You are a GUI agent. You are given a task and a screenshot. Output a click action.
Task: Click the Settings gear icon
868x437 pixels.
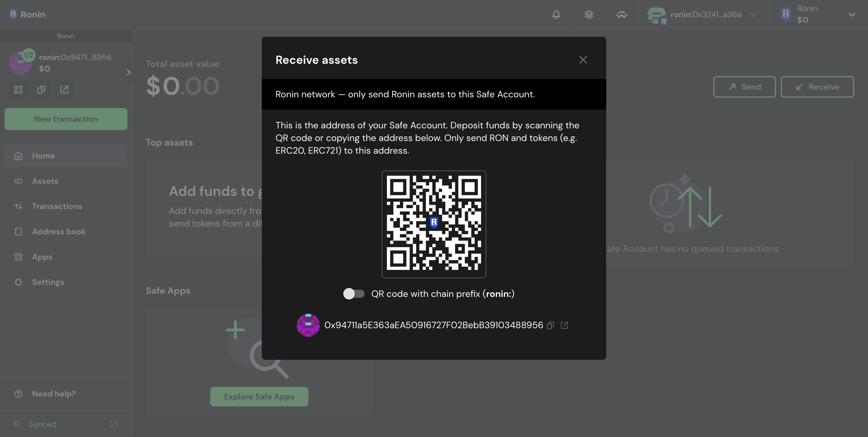pos(18,282)
